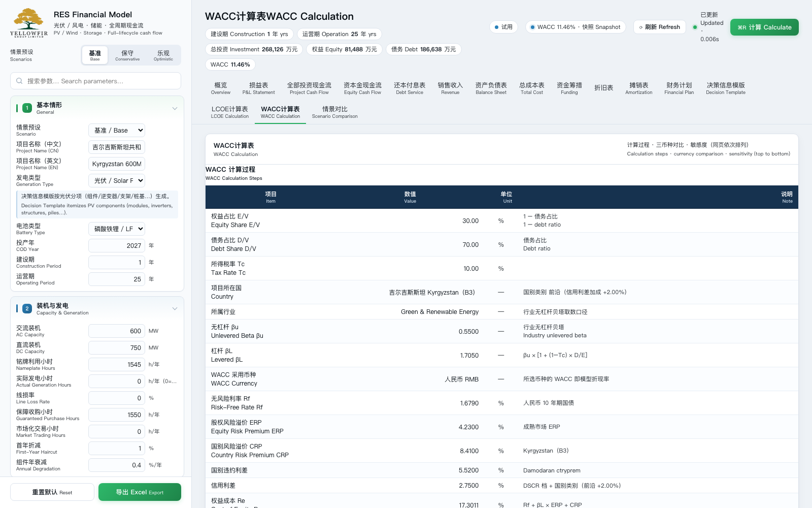Edit the Project Name (EN) field

117,164
